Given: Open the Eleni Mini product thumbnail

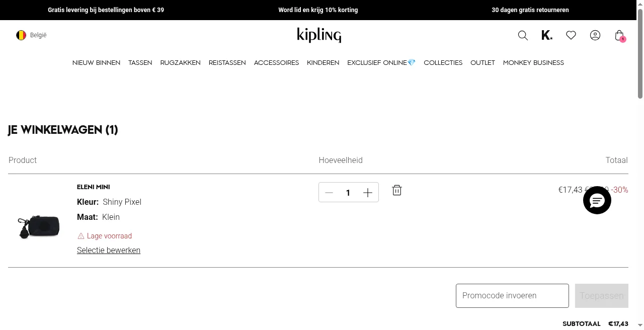Looking at the screenshot, I should (x=39, y=227).
